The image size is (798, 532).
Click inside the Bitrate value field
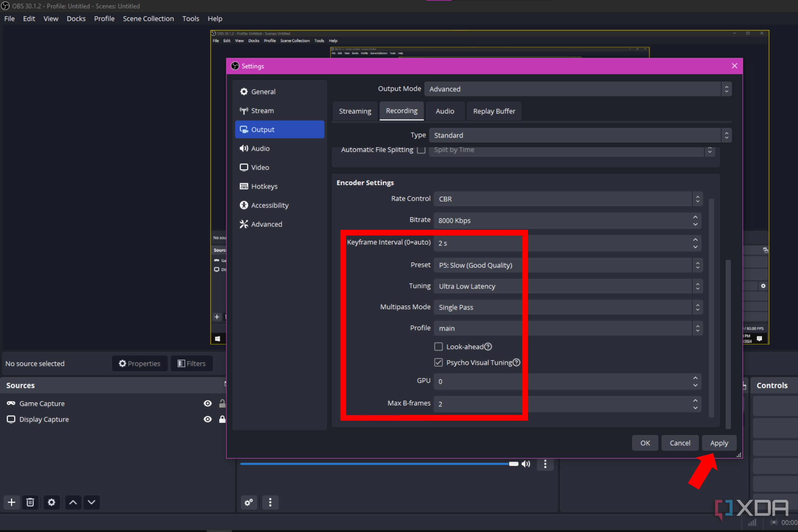click(543, 221)
